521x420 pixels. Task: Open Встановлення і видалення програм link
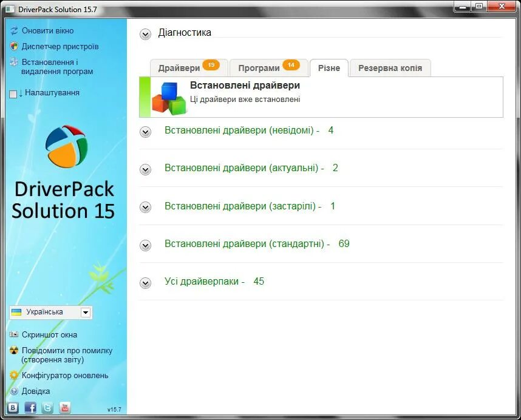(x=57, y=67)
